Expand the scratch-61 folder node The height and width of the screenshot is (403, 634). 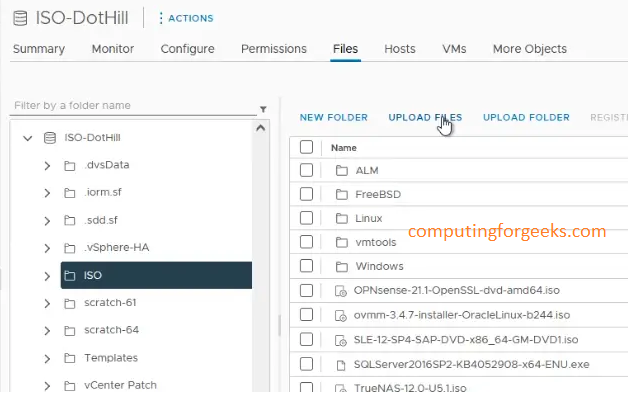(x=47, y=303)
